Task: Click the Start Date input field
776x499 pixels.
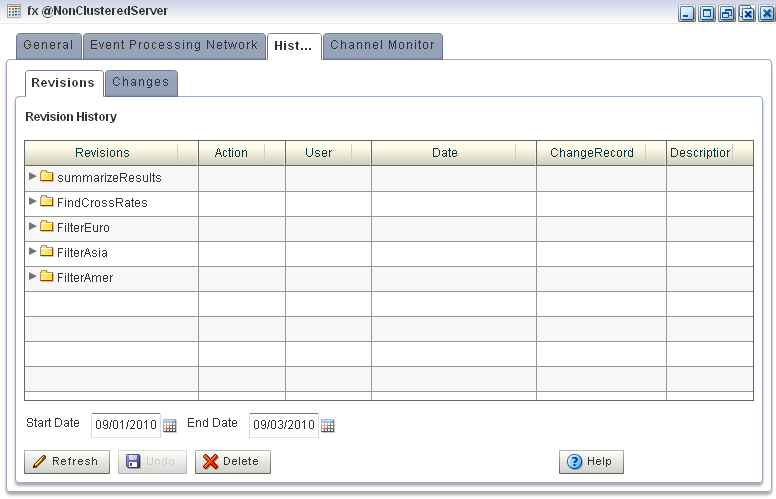Action: click(125, 425)
